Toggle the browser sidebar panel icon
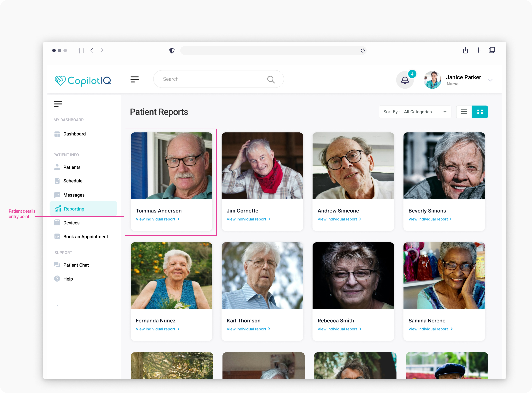532x393 pixels. coord(80,50)
